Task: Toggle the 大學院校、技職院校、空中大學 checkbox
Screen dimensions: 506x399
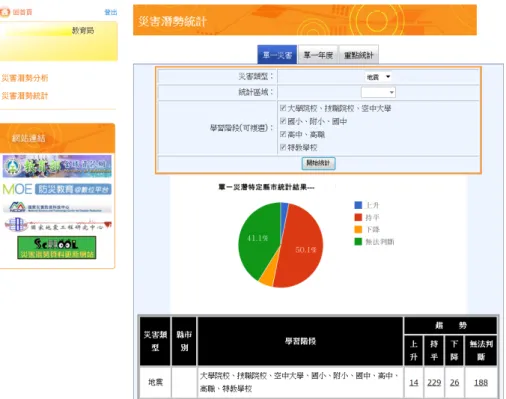Action: [283, 108]
